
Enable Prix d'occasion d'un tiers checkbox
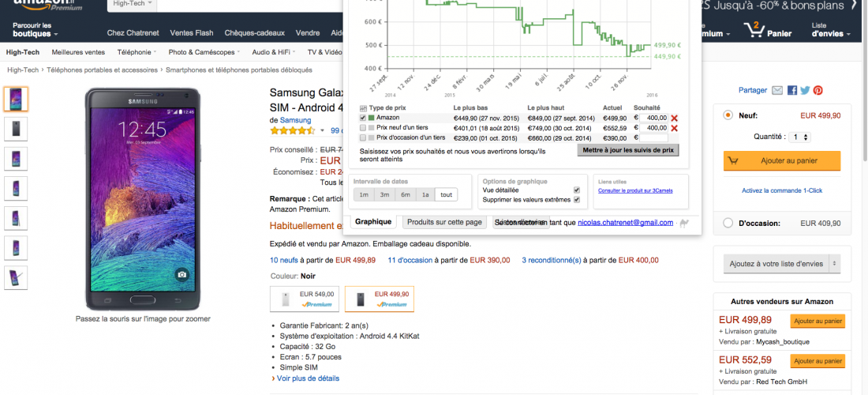tap(363, 137)
